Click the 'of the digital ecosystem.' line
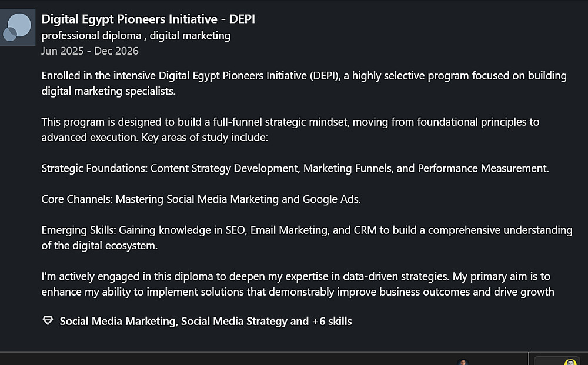The height and width of the screenshot is (365, 588). click(99, 245)
